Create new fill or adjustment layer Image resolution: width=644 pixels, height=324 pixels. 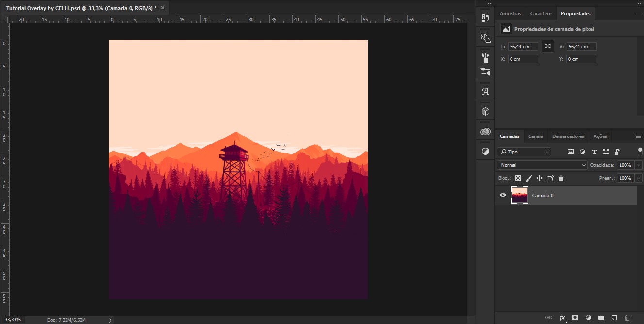588,317
